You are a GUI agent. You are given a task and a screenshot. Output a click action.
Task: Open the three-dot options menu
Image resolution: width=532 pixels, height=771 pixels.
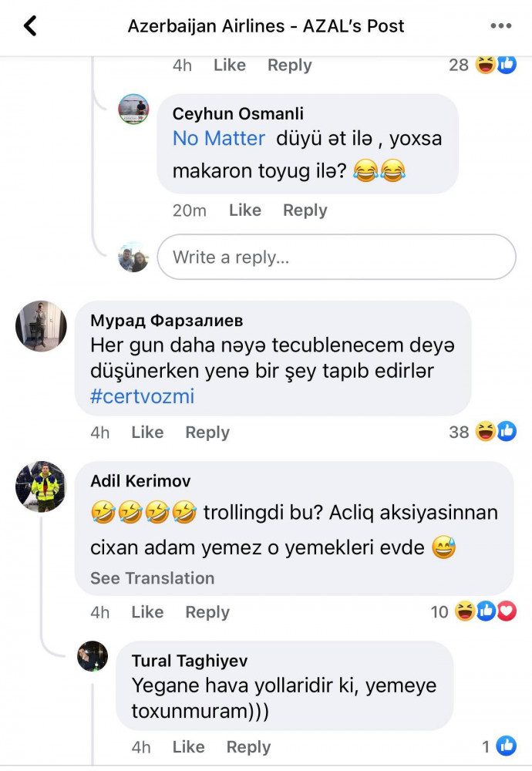(501, 26)
